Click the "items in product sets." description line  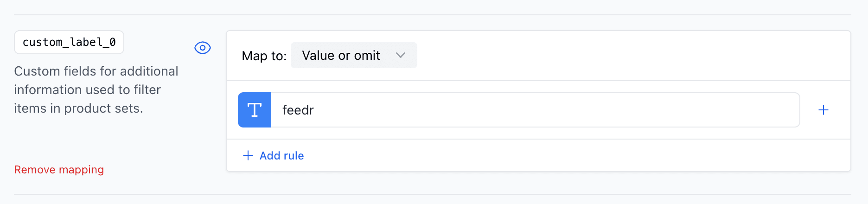(78, 108)
